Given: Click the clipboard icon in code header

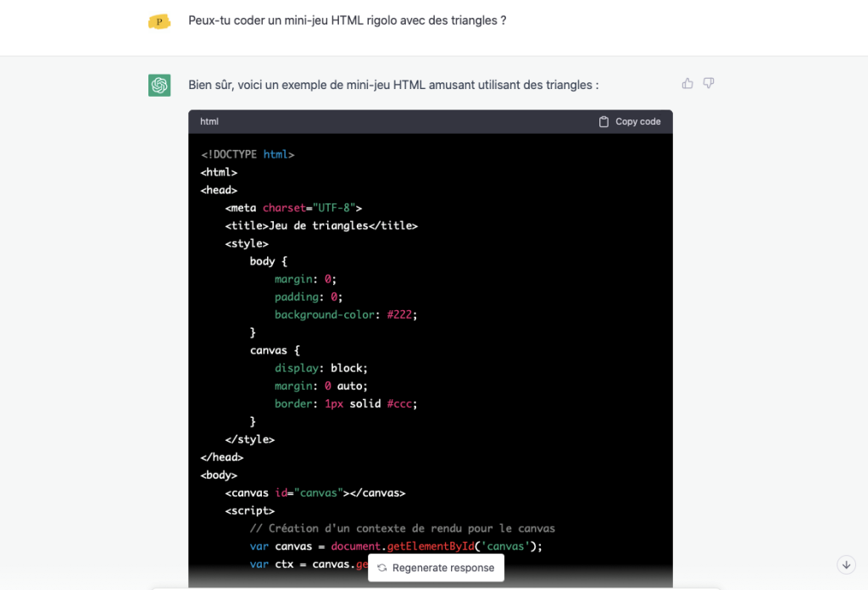Looking at the screenshot, I should coord(604,122).
